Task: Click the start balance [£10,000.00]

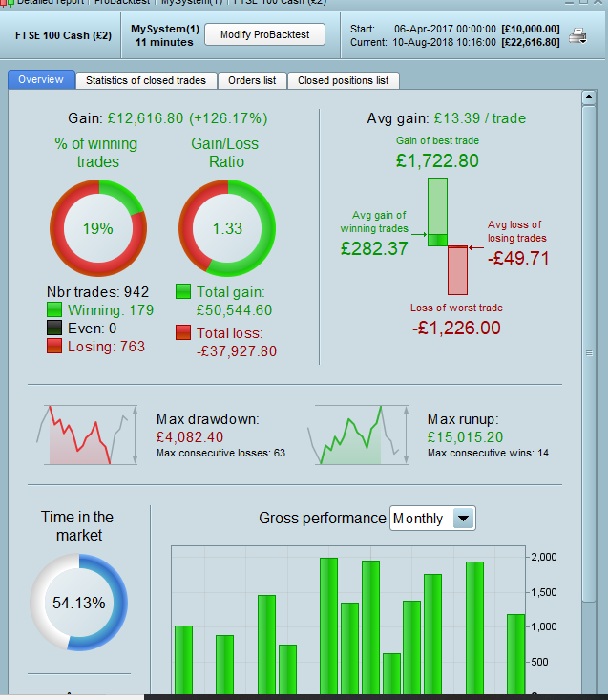Action: pos(531,29)
